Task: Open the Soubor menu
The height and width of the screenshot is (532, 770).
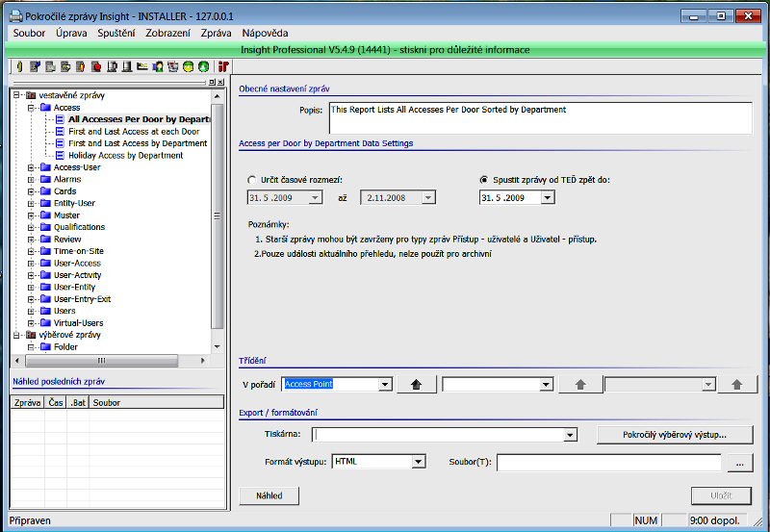Action: tap(29, 33)
